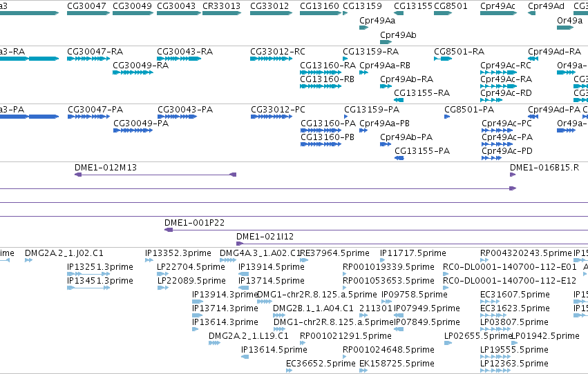Image resolution: width=588 pixels, height=374 pixels.
Task: Click EST LP22704.5prime
Action: click(163, 274)
